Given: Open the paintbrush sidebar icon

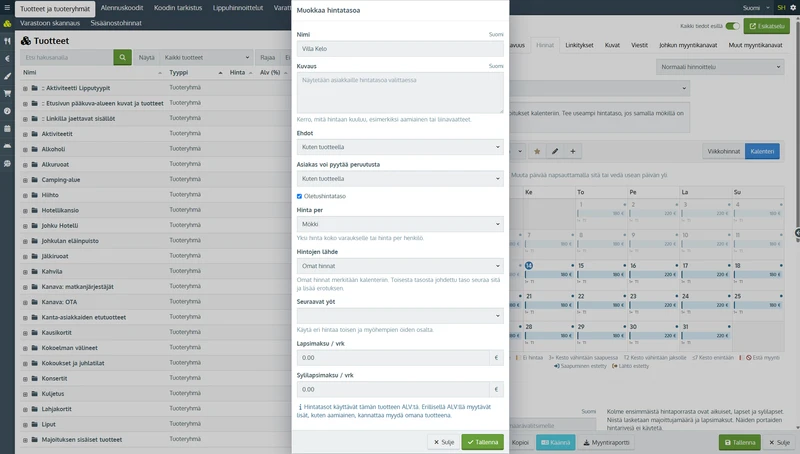Looking at the screenshot, I should tap(7, 76).
